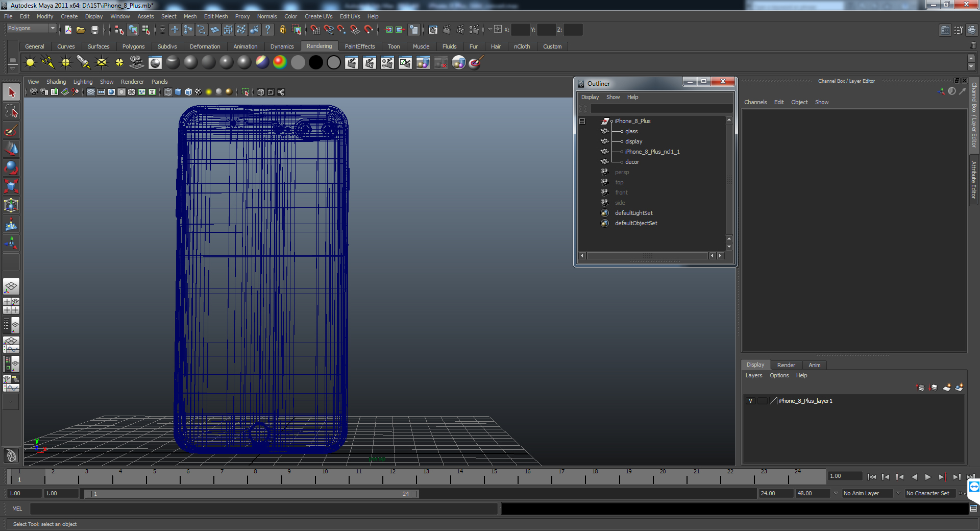Create layer from selected objects

tap(960, 388)
